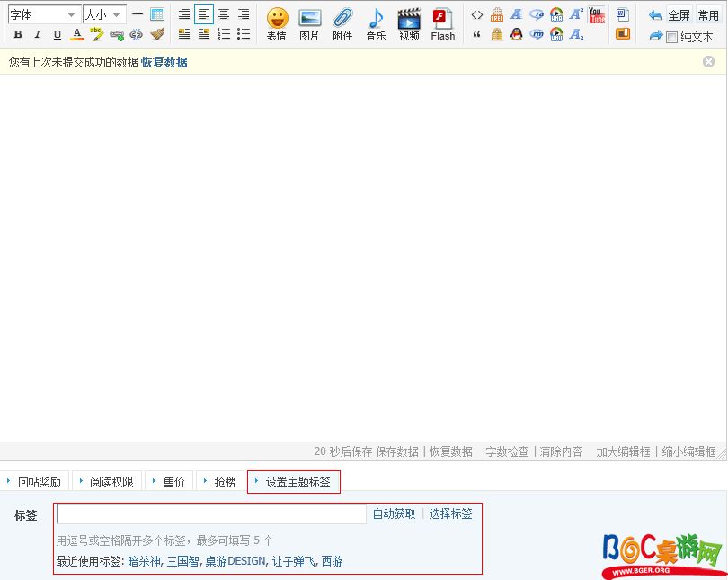Open the 字体 font dropdown

point(44,15)
